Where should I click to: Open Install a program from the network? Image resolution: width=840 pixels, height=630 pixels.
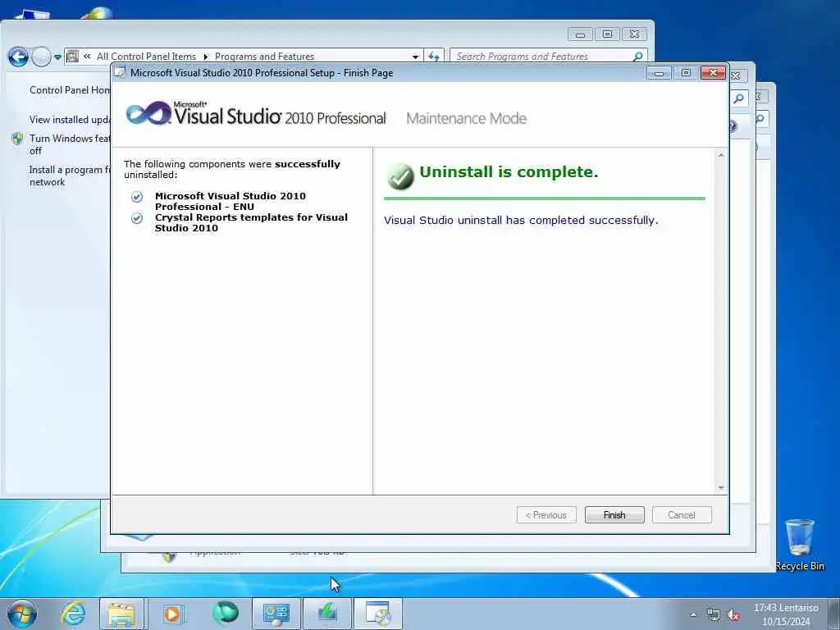[x=70, y=176]
